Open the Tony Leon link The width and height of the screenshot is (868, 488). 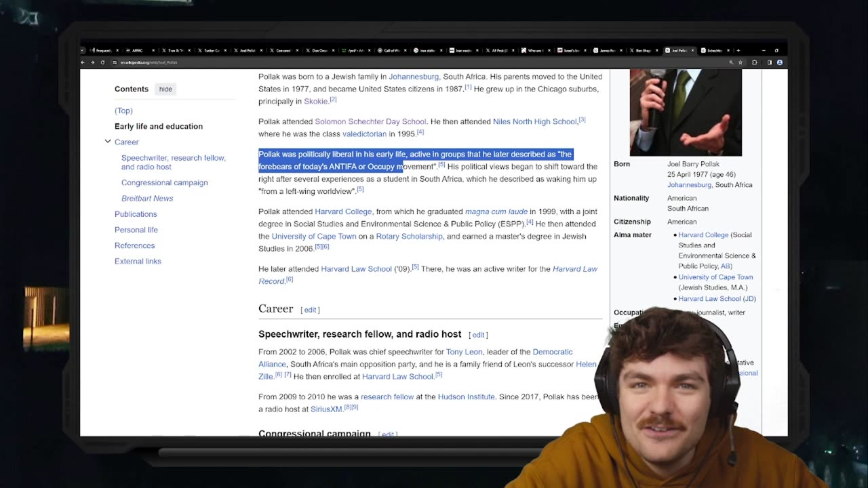point(464,352)
